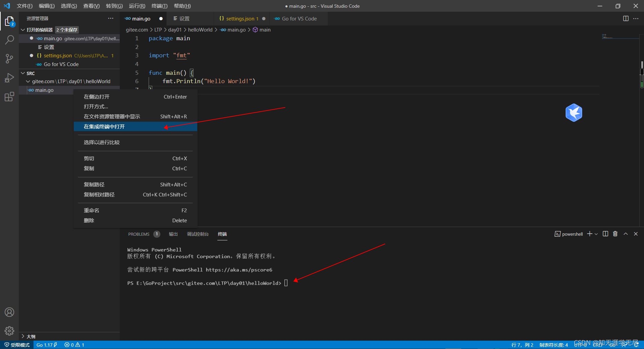Switch to the Debug Console tab

[x=198, y=234]
